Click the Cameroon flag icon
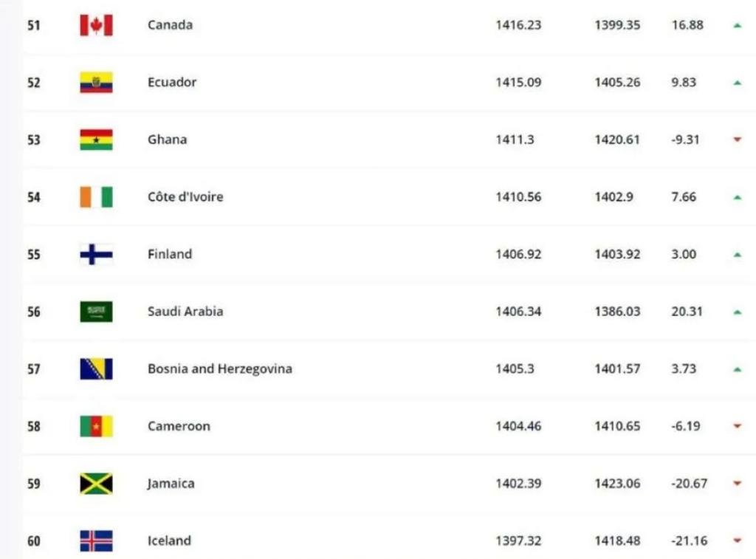Image resolution: width=756 pixels, height=559 pixels. click(x=96, y=426)
